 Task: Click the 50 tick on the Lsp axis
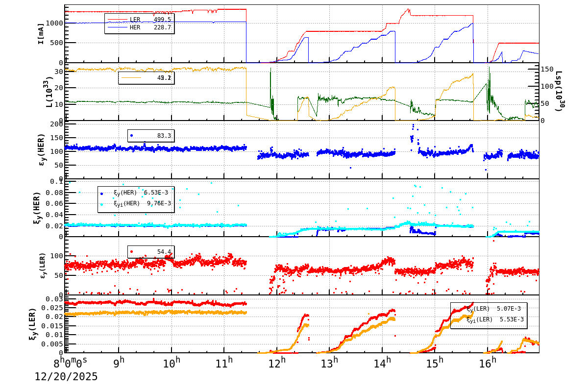(x=545, y=103)
